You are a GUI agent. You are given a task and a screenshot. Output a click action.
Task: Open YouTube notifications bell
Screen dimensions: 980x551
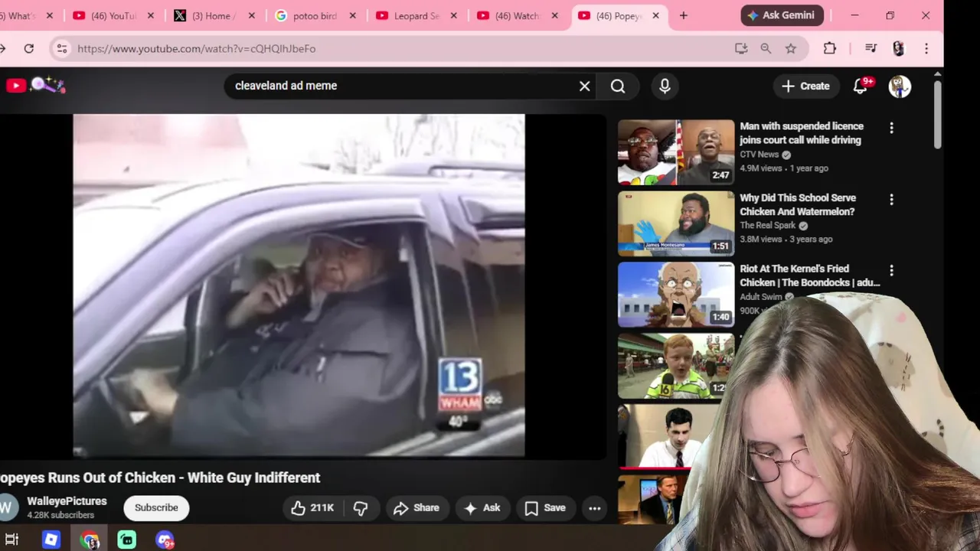(861, 86)
